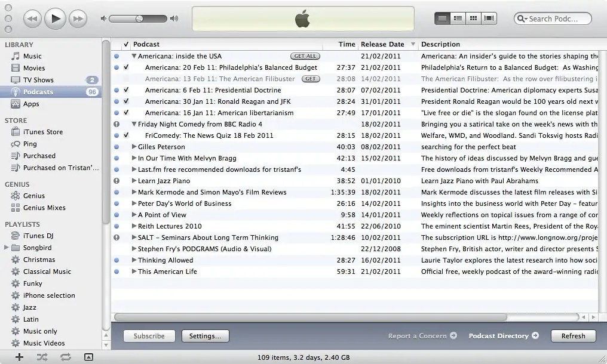Sort by Description column header
This screenshot has height=364, width=607.
508,45
